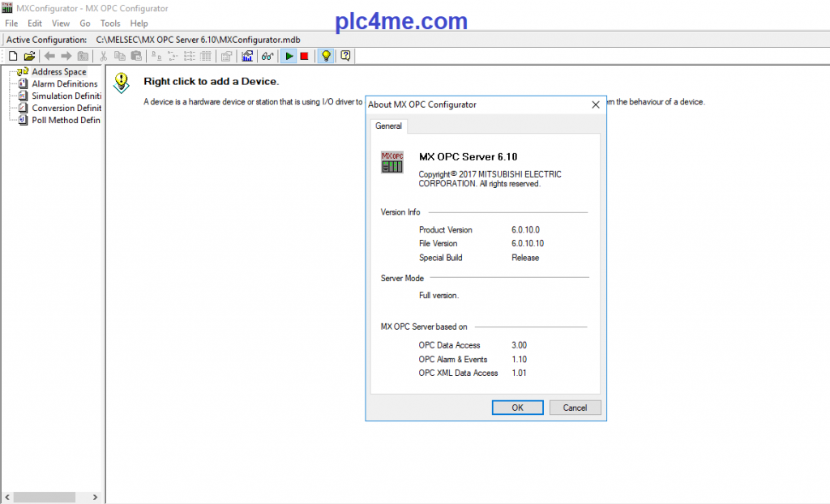Image resolution: width=830 pixels, height=504 pixels.
Task: Open the Tools menu
Action: pyautogui.click(x=110, y=23)
